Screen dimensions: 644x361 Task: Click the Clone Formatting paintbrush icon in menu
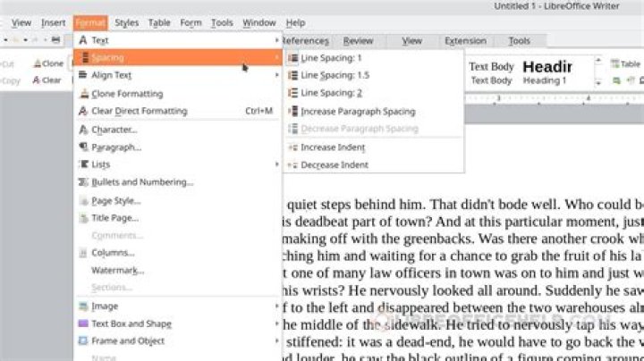click(84, 94)
